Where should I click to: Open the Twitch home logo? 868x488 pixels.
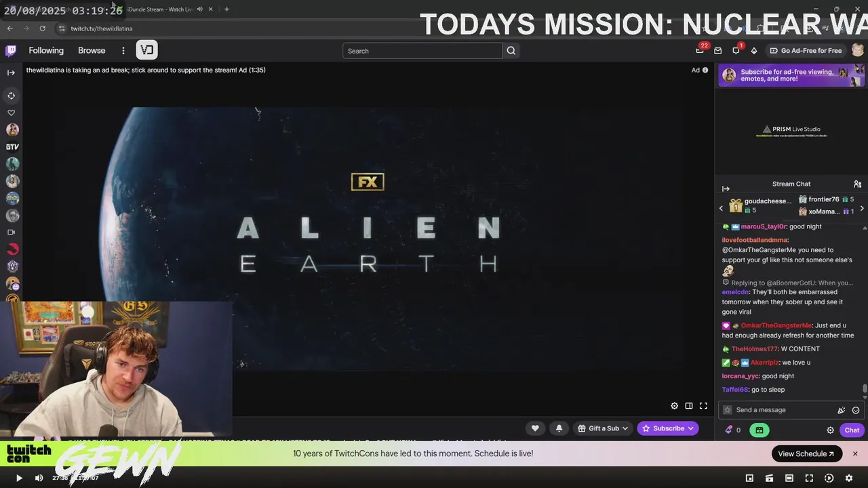[x=11, y=50]
